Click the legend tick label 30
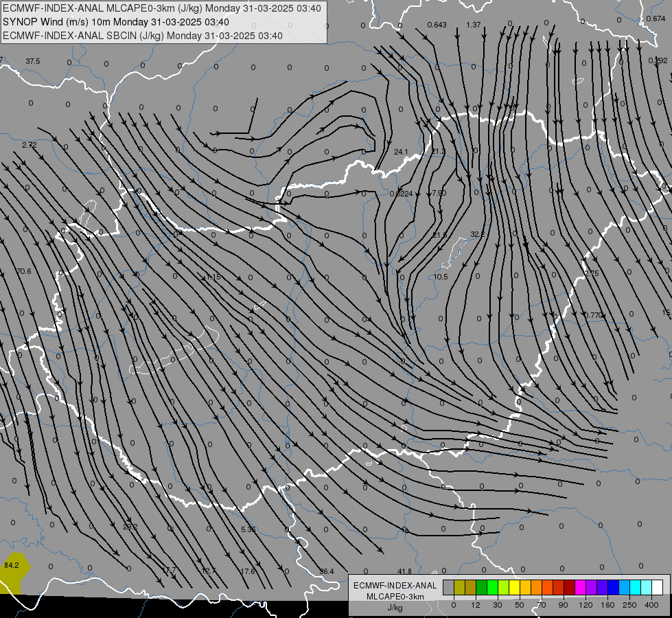The height and width of the screenshot is (618, 672). click(498, 605)
